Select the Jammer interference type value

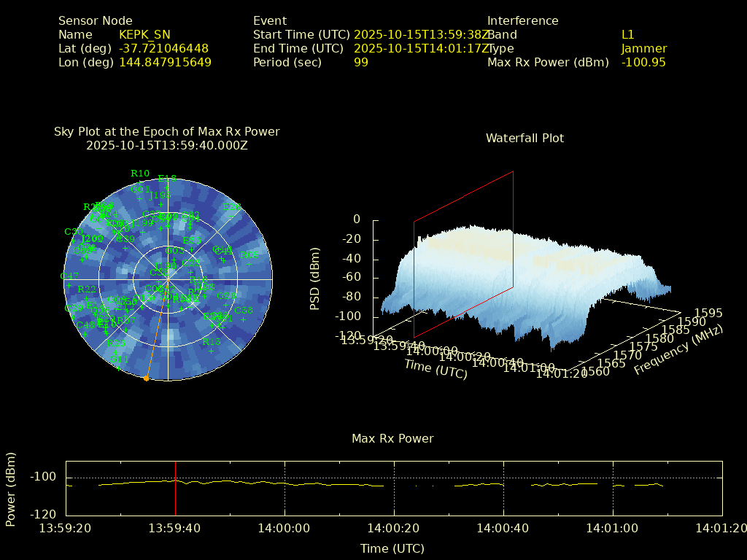643,48
